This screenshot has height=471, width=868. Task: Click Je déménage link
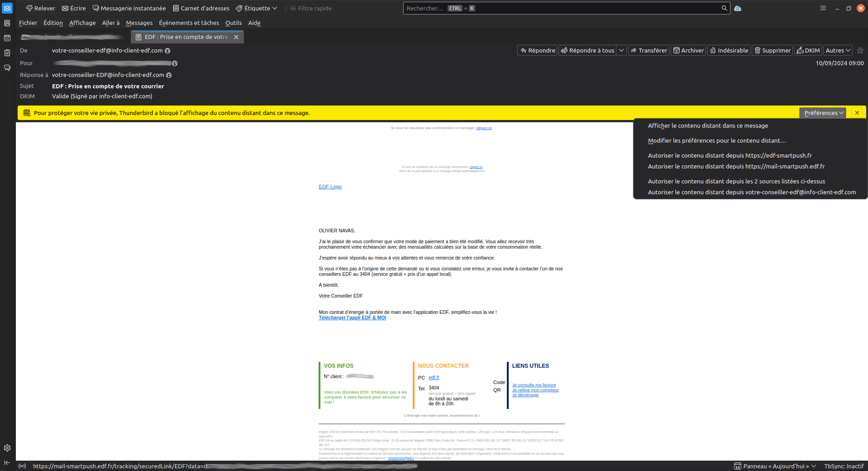click(525, 395)
